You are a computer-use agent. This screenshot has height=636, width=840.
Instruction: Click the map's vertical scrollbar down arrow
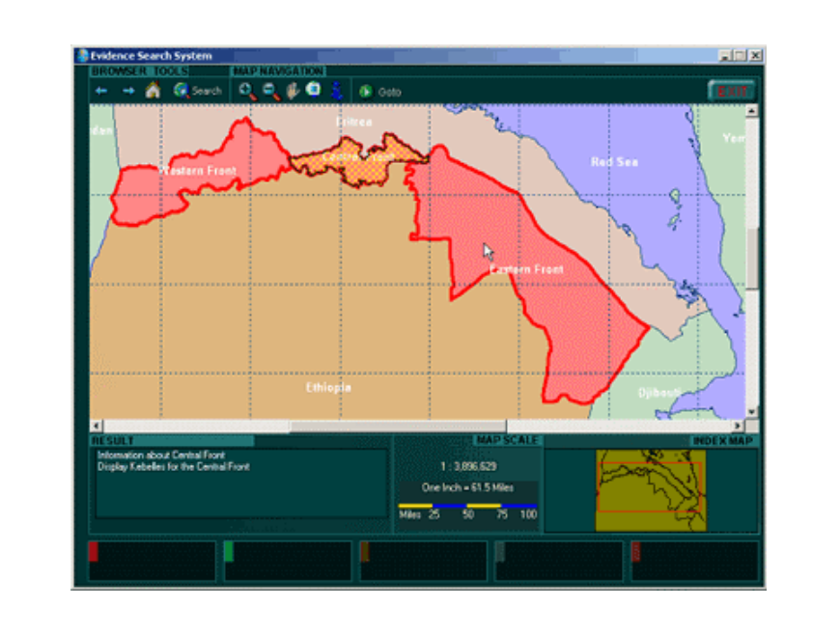coord(752,413)
